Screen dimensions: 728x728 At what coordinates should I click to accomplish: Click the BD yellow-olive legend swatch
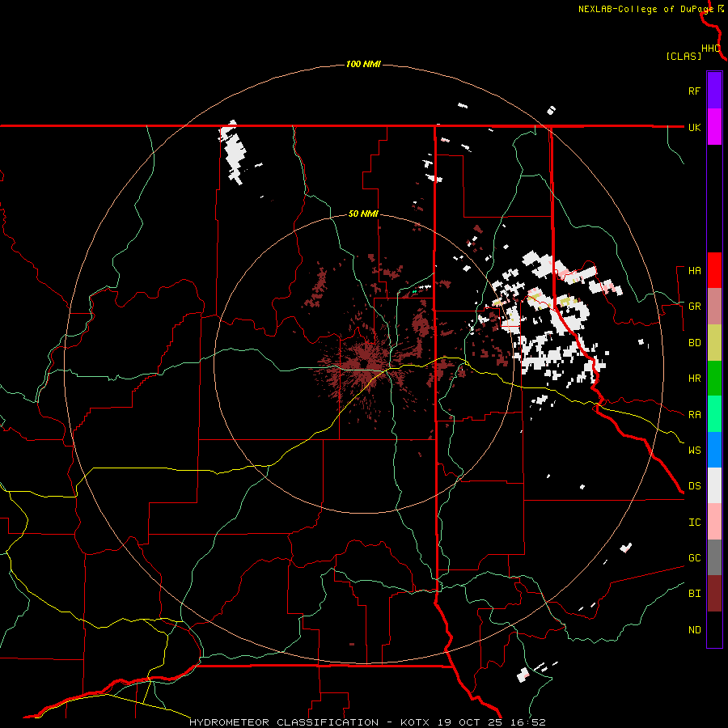714,343
